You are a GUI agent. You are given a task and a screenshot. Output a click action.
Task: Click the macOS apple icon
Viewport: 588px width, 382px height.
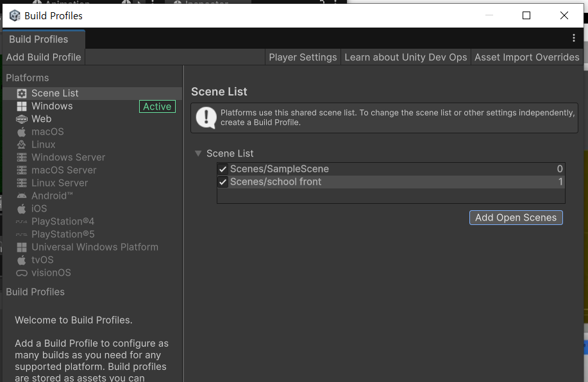[x=22, y=132]
